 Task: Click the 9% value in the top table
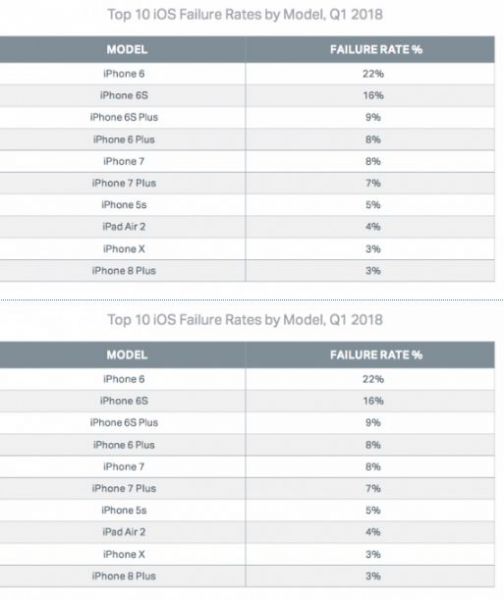click(373, 117)
